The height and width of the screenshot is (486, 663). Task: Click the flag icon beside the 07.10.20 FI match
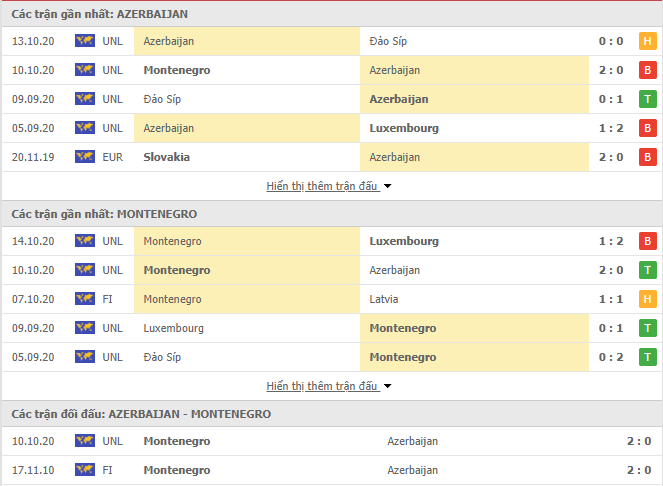pyautogui.click(x=85, y=299)
